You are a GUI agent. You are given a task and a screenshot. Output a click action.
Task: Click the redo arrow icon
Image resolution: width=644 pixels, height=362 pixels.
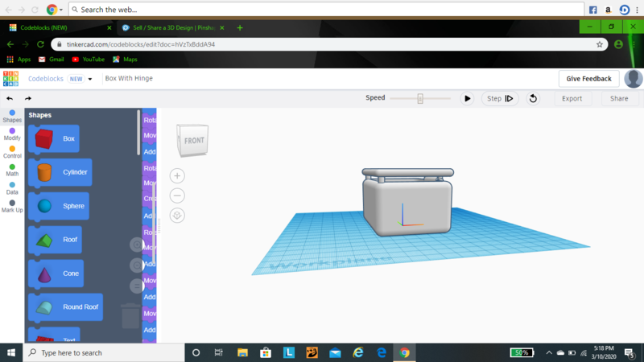(28, 98)
